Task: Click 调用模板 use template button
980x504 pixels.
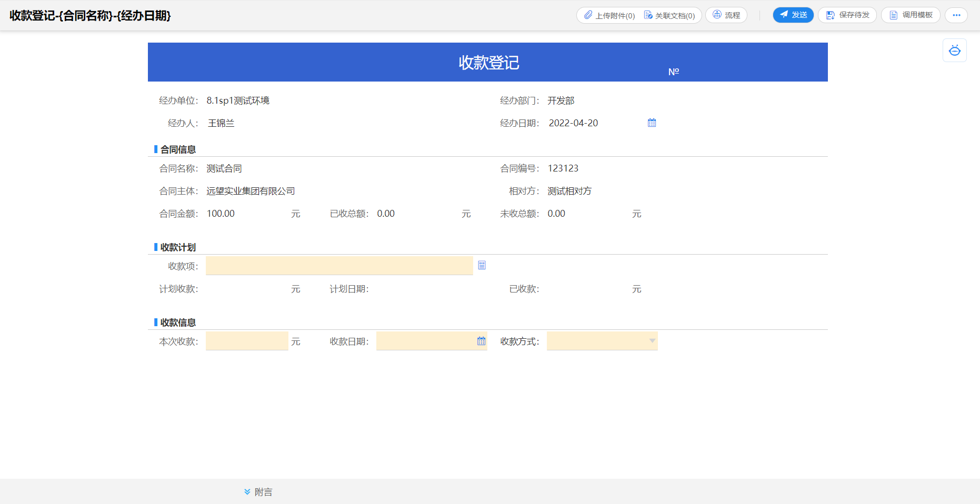Action: click(911, 15)
